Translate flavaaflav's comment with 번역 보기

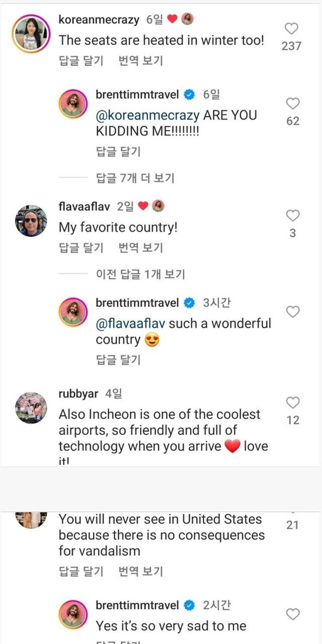[x=140, y=248]
